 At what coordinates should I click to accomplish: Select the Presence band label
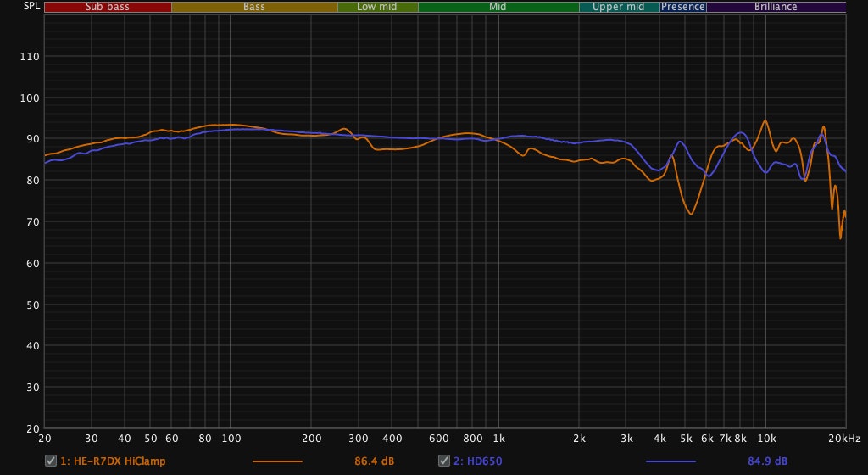(683, 7)
